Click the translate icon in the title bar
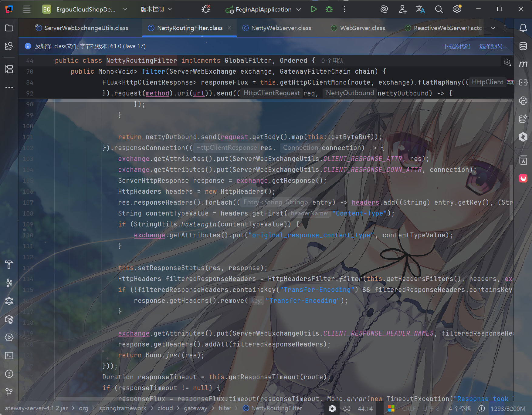 pos(420,9)
